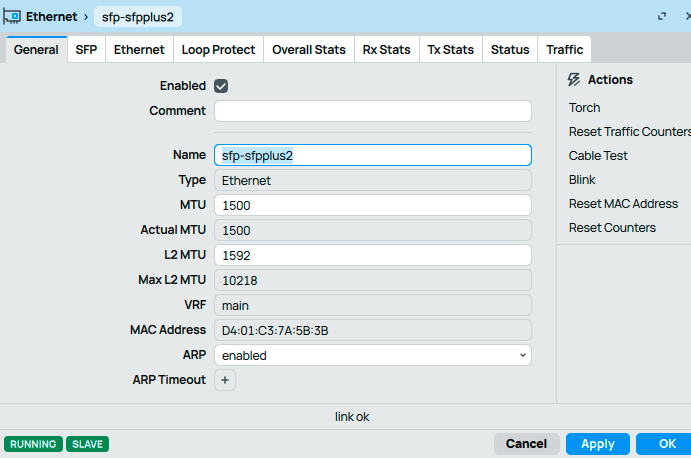Screen dimensions: 691x458
Task: Click into the Comment field
Action: (x=372, y=111)
